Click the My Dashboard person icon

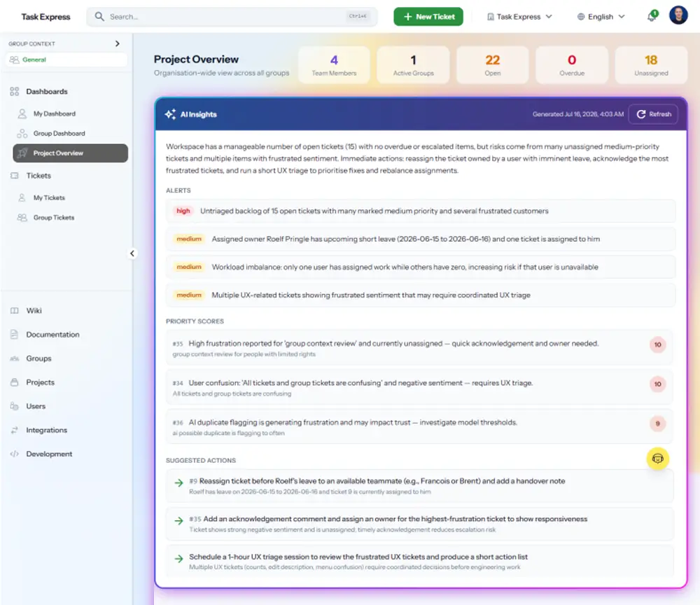click(22, 114)
